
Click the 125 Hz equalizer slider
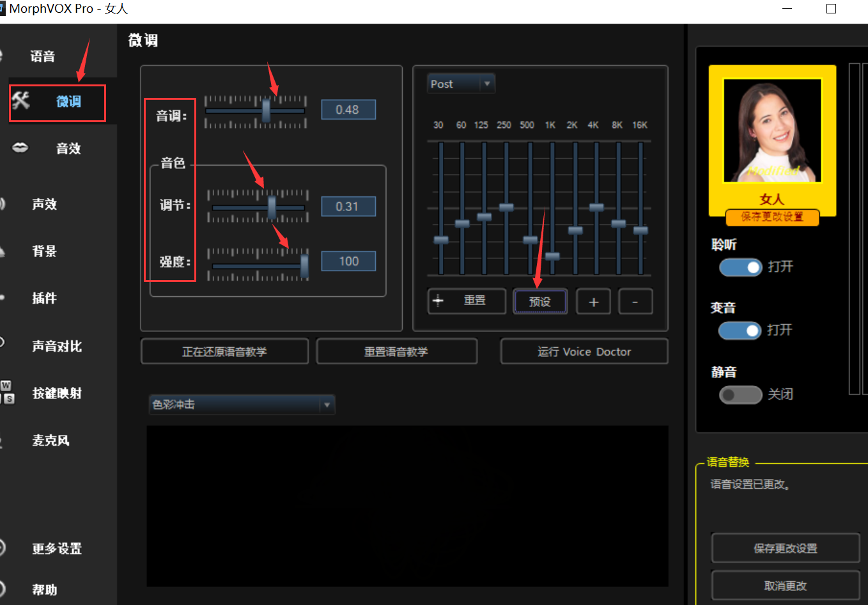coord(484,217)
